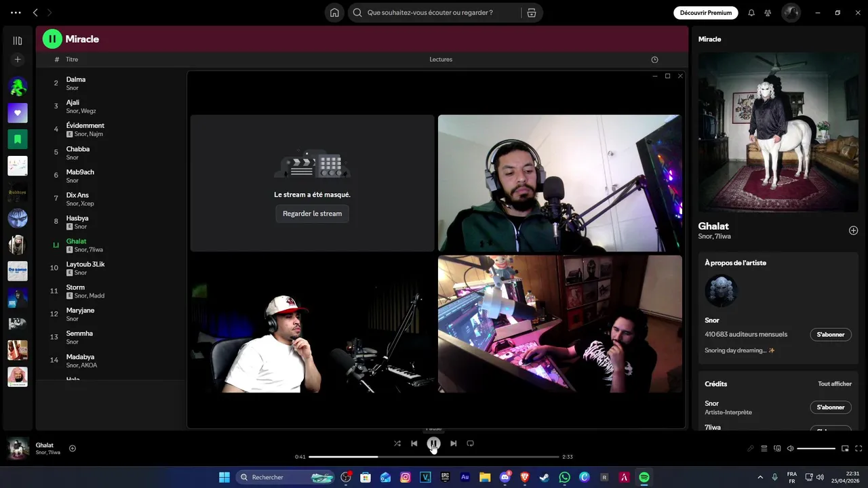
Task: Click S'abonner in À propos de l'artiste
Action: pyautogui.click(x=831, y=334)
